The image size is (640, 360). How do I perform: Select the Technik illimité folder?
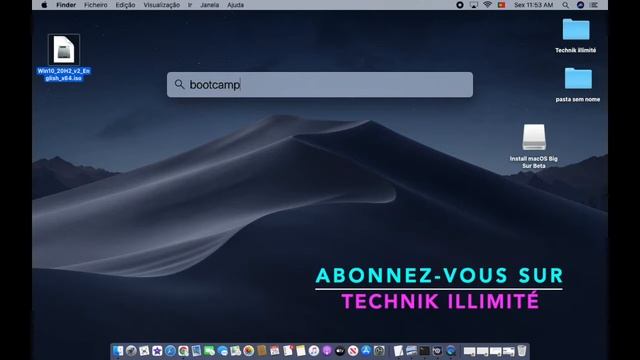[576, 36]
